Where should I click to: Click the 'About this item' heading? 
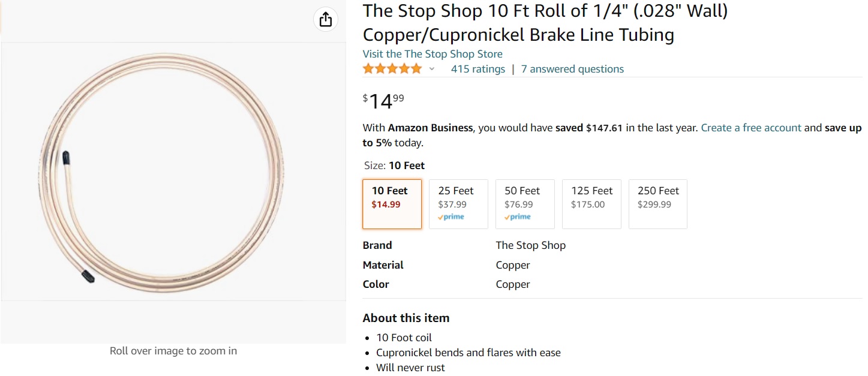(x=406, y=318)
